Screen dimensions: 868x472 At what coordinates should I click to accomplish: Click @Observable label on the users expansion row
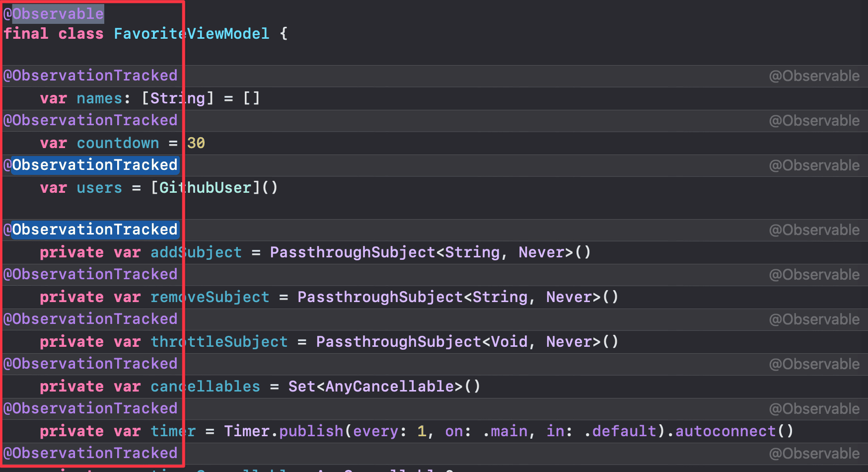(x=814, y=165)
